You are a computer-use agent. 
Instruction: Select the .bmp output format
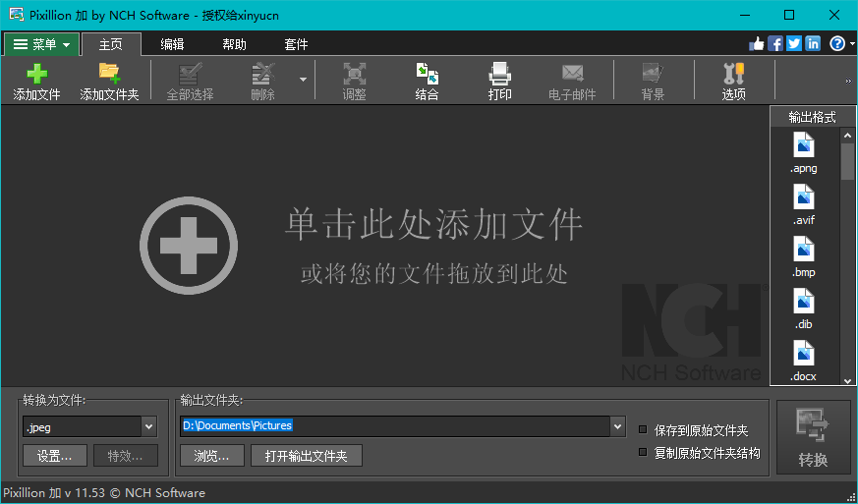[804, 257]
